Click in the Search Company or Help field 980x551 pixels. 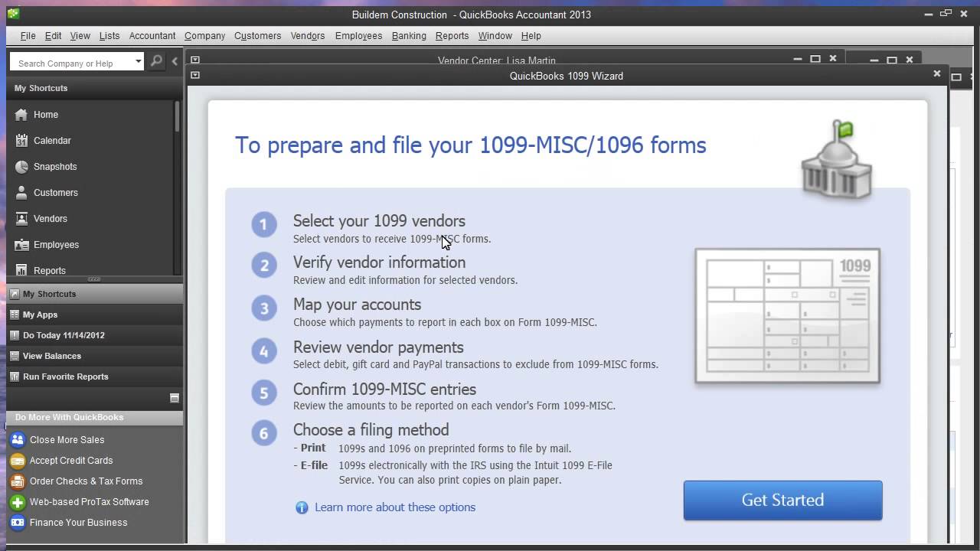coord(71,63)
